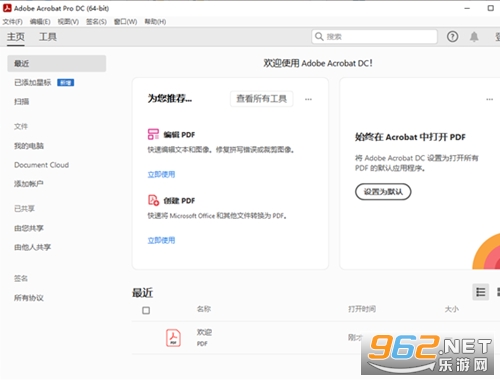Click 立即使用 link under 编辑 PDF
Screen dimensions: 500x381
click(161, 174)
